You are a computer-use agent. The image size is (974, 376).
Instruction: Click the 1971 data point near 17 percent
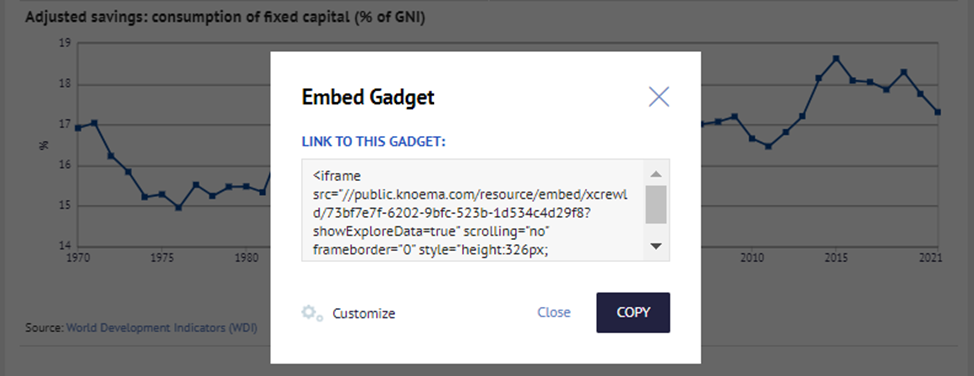pos(94,123)
